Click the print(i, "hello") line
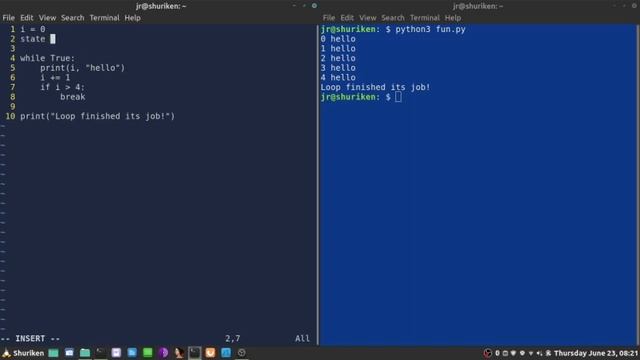The height and width of the screenshot is (360, 640). (x=82, y=68)
